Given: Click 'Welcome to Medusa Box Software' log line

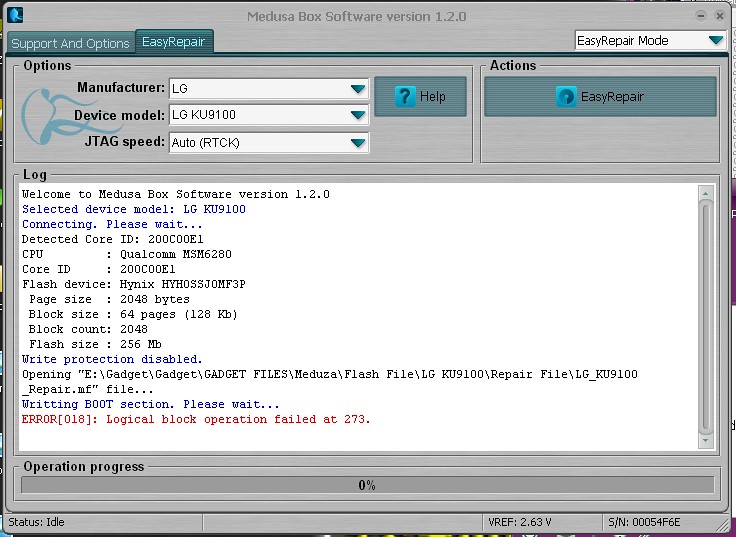Looking at the screenshot, I should pyautogui.click(x=176, y=194).
